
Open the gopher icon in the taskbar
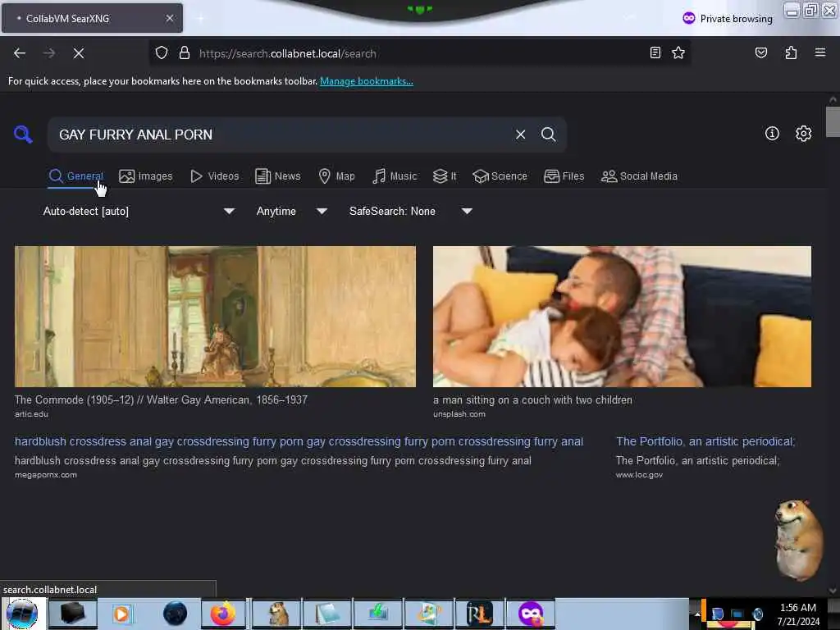click(x=276, y=614)
